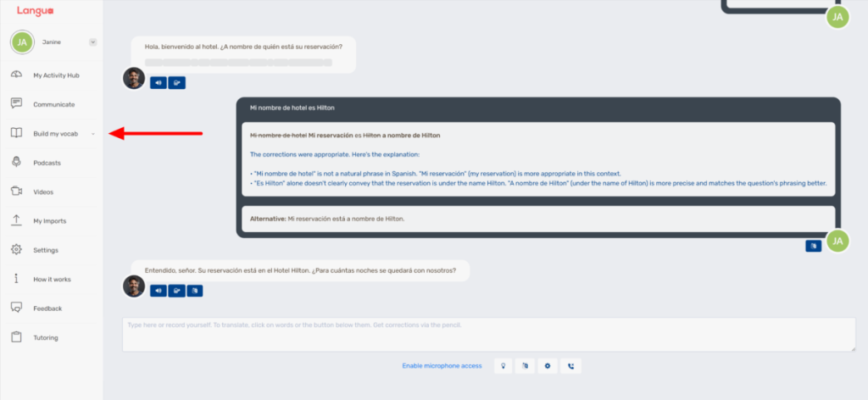Click the struck-through "Mi nombre de hotel" text
868x400 pixels.
pos(278,135)
